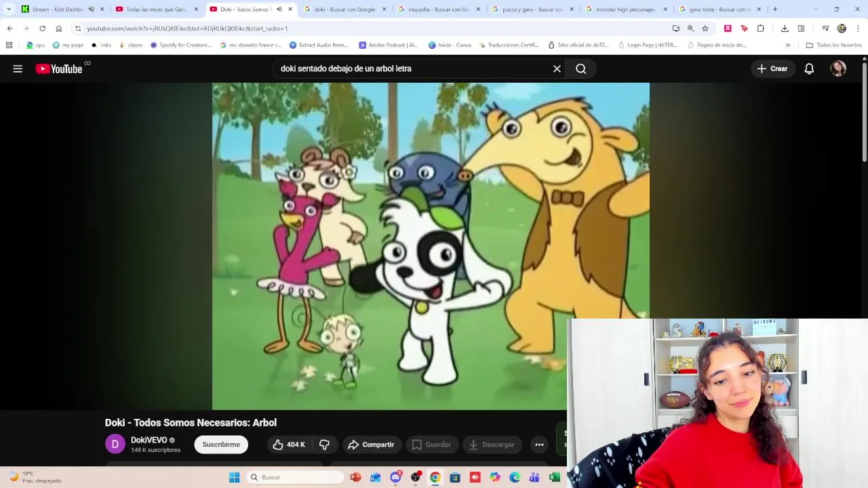Open the video title Doki - Todos Somos Necesarios
The image size is (868, 488).
click(191, 422)
